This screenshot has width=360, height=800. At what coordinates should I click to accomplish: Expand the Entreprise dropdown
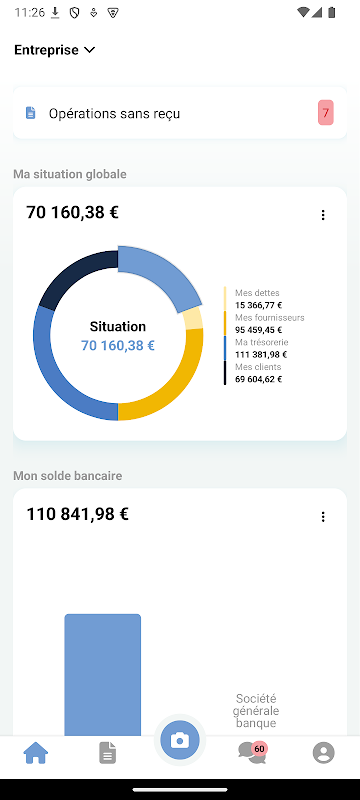tap(55, 50)
